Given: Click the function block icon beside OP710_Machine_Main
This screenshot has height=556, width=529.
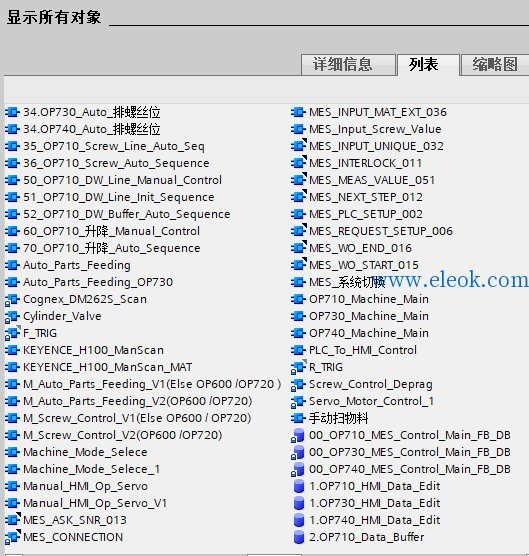Looking at the screenshot, I should pos(298,299).
